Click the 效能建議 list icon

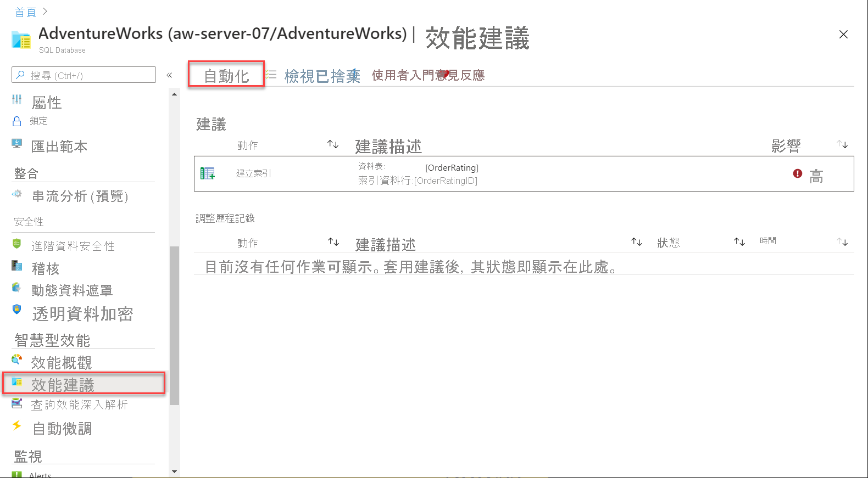point(17,382)
